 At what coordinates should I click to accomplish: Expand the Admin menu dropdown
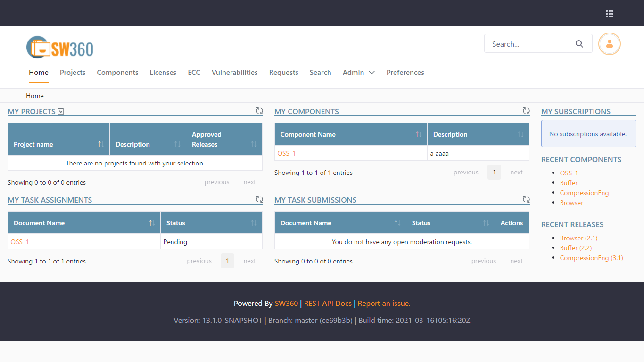point(359,73)
